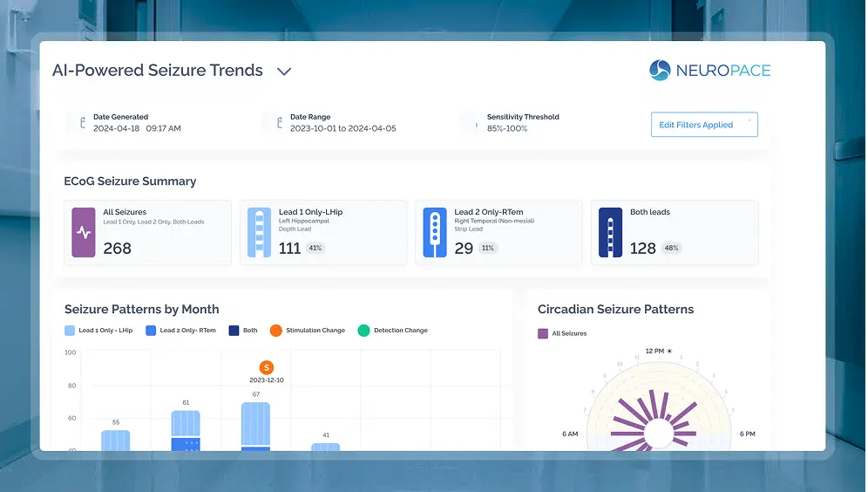Click the orange S stimulation marker
Viewport: 868px width, 492px height.
pyautogui.click(x=267, y=367)
